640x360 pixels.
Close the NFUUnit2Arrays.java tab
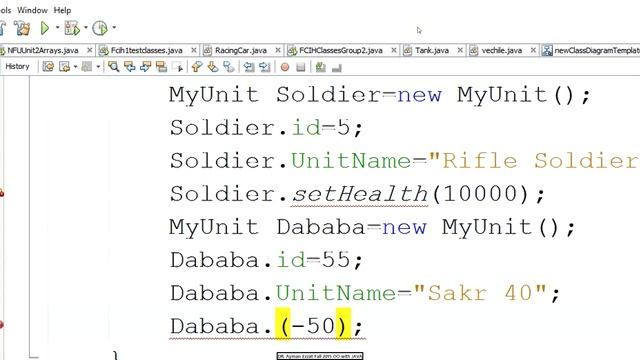click(90, 50)
